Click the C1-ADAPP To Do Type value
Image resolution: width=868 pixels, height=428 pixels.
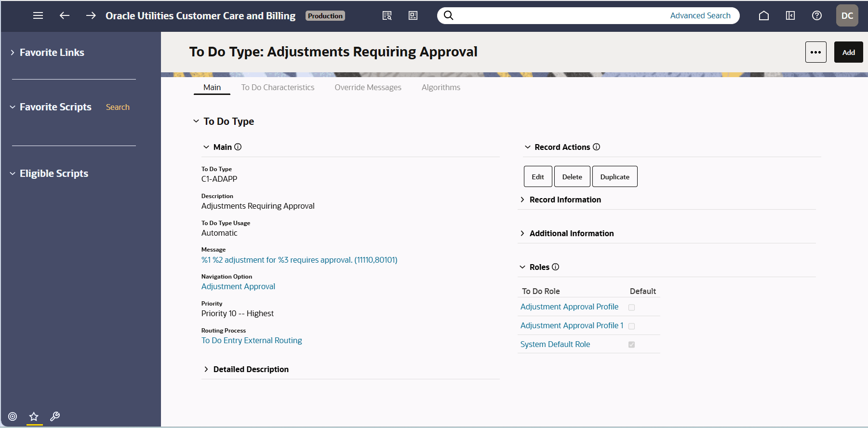(219, 179)
